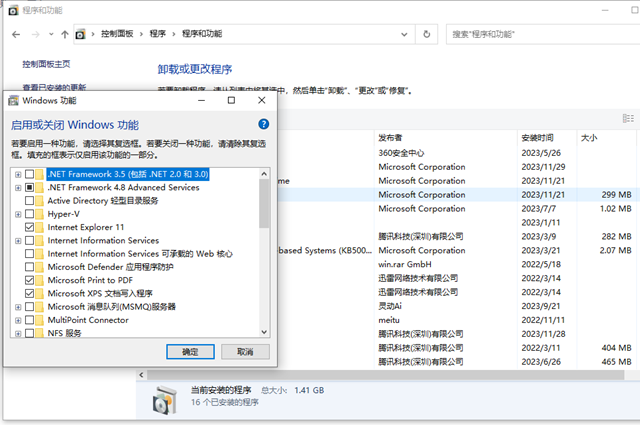Click the 程序和功能 window title icon
Viewport: 640px width, 425px height.
click(x=13, y=10)
